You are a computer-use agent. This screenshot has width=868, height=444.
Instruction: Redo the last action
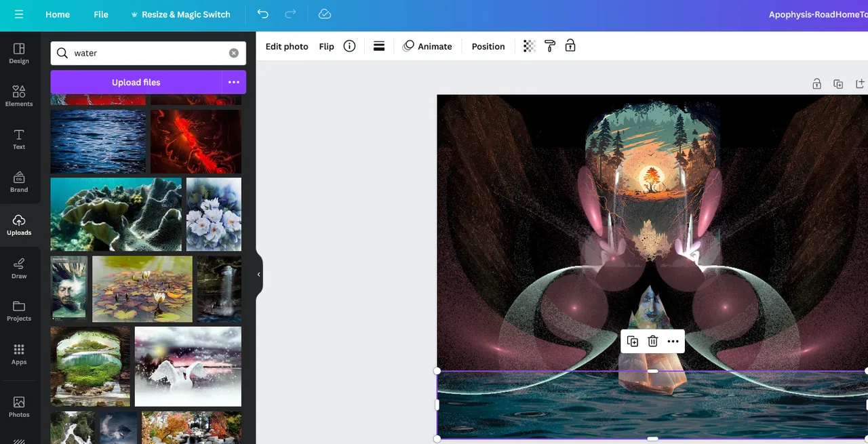tap(290, 14)
